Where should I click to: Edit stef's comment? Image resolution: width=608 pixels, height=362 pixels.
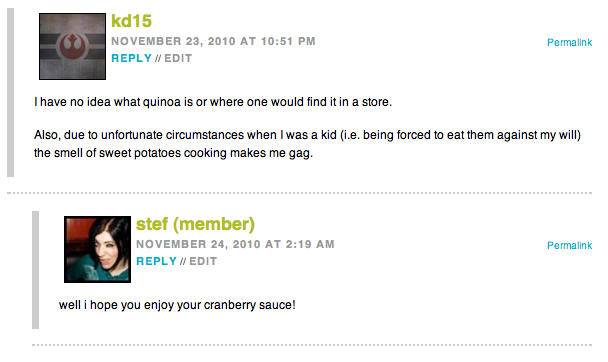pyautogui.click(x=203, y=261)
